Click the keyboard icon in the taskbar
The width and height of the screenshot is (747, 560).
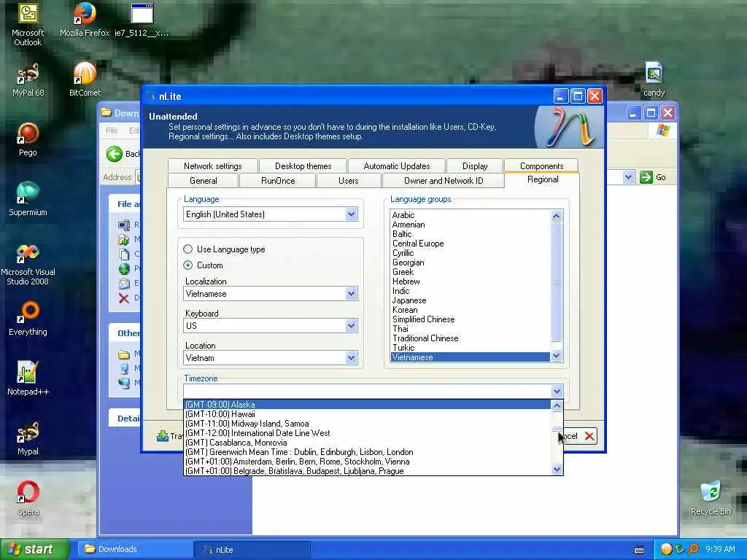639,550
